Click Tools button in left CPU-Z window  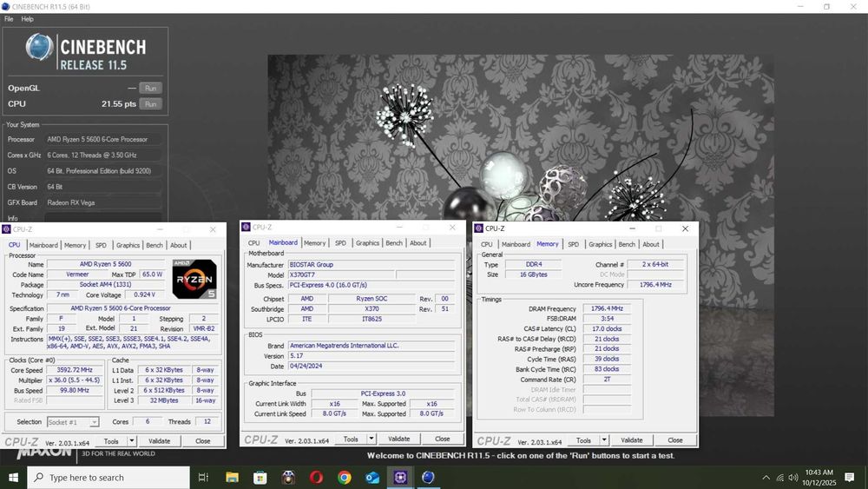coord(111,441)
